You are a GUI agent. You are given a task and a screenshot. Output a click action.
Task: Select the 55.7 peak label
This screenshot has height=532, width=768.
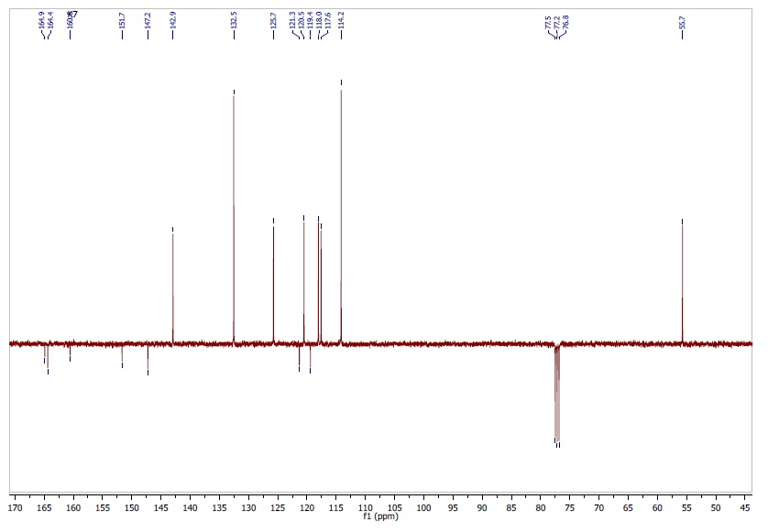click(682, 20)
